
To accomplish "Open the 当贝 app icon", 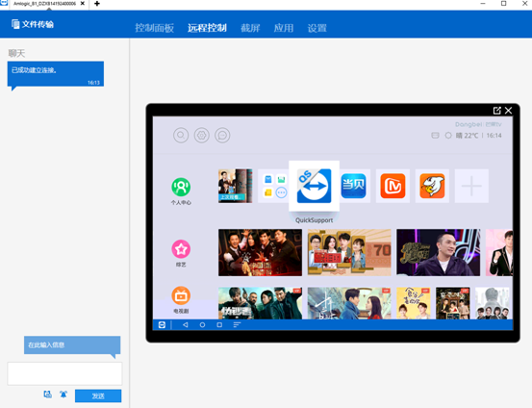I will (x=353, y=186).
